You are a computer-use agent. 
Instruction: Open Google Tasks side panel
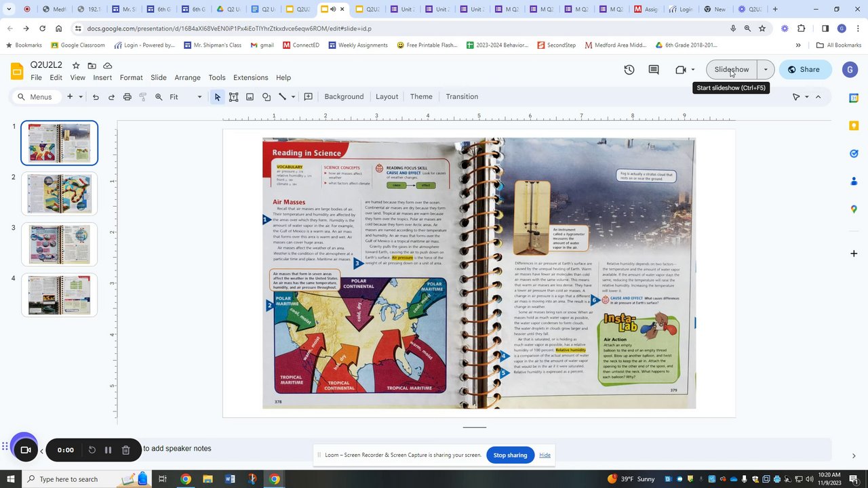[854, 154]
